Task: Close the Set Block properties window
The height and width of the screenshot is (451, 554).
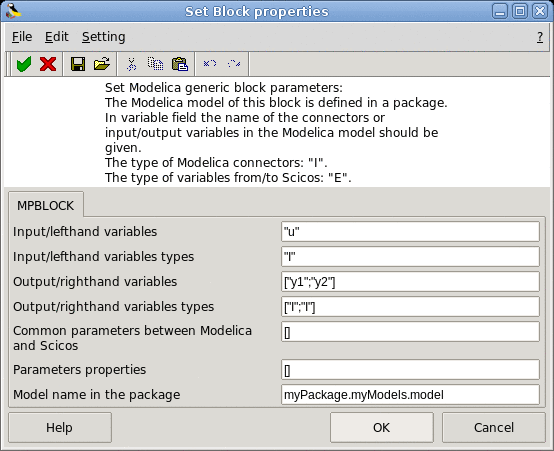Action: point(540,11)
